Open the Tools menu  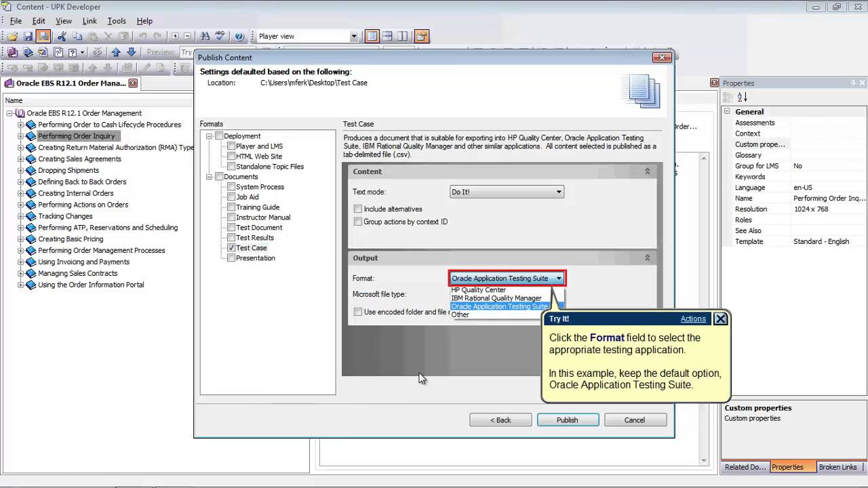click(x=117, y=21)
